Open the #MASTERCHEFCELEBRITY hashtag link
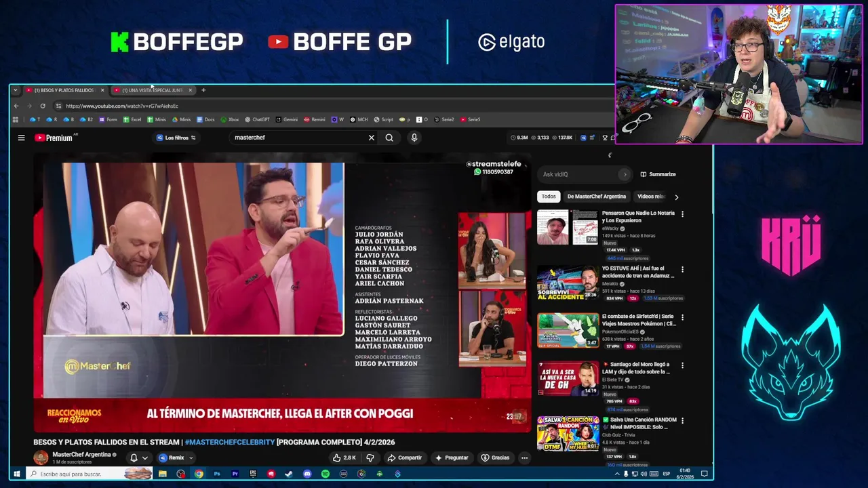 [230, 442]
